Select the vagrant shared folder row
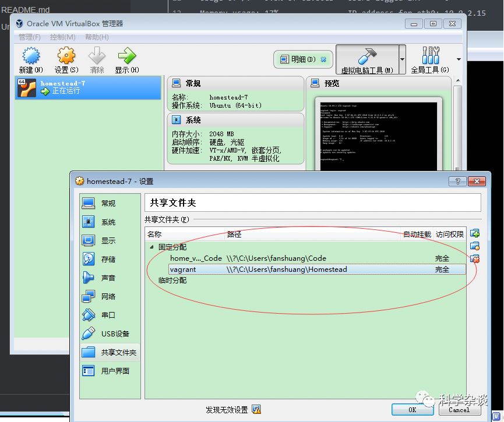Viewport: 504px width, 422px height. pos(317,269)
